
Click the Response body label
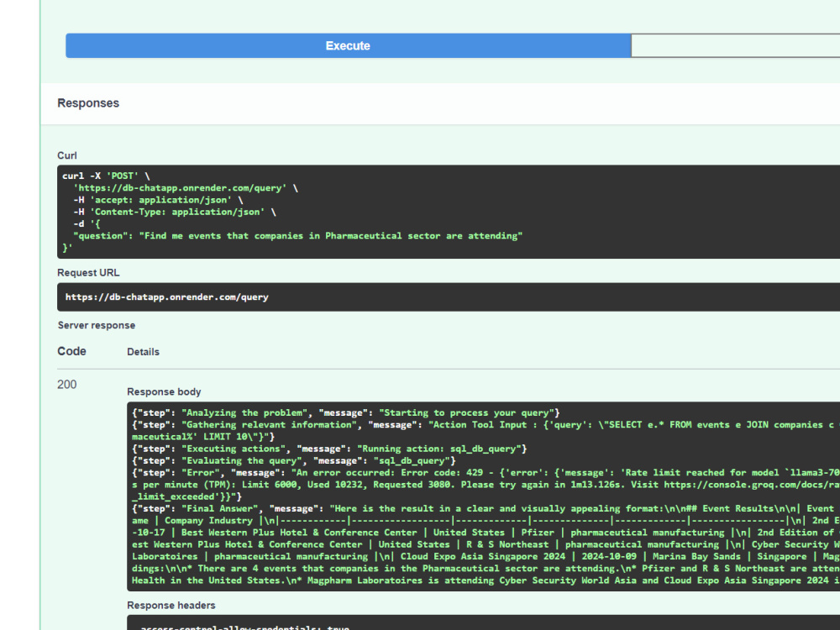[x=164, y=391]
